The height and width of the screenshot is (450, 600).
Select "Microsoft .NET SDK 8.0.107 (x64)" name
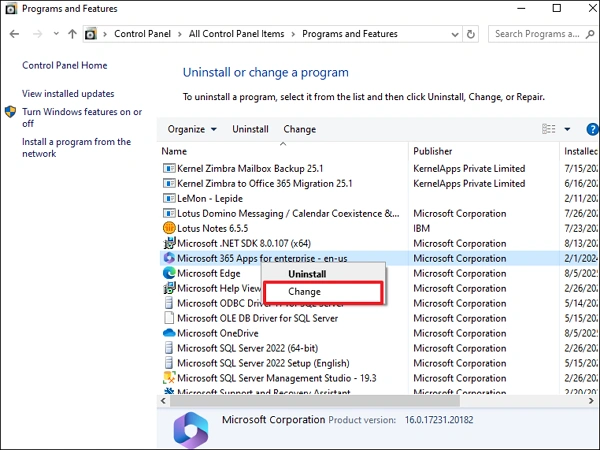(244, 243)
